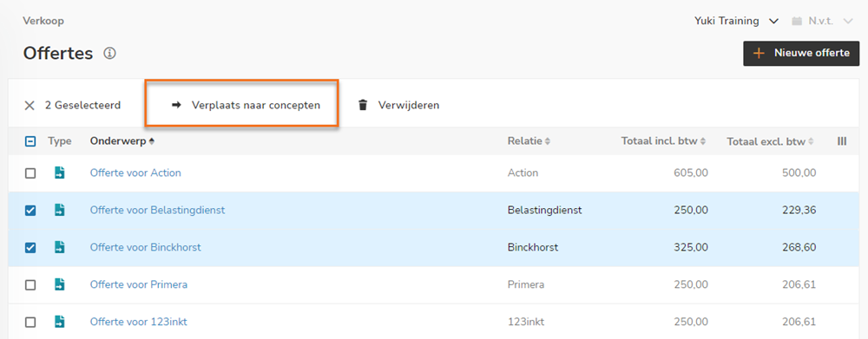Image resolution: width=868 pixels, height=339 pixels.
Task: Uncheck the Offerte voor Binckhorst checkbox
Action: coord(30,247)
